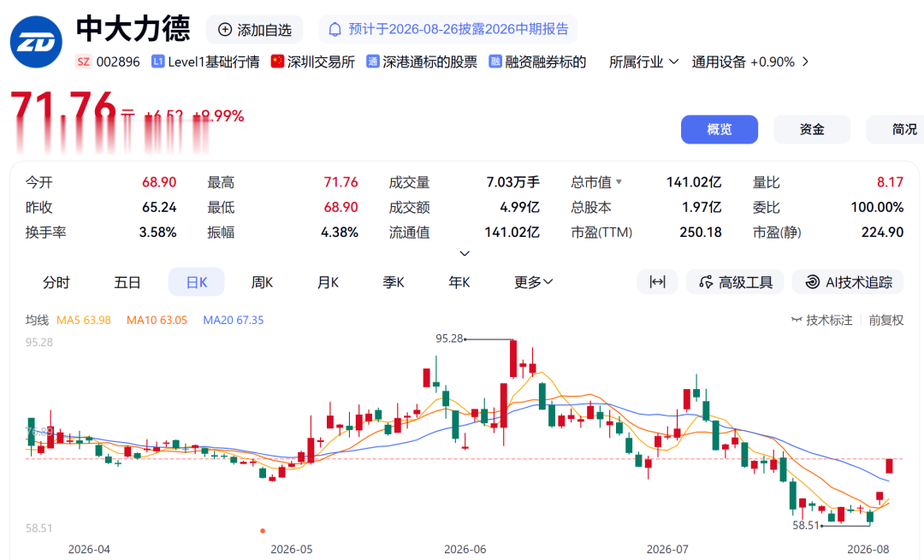Click the 融资融券标的 tag icon
The height and width of the screenshot is (560, 924).
pos(495,62)
